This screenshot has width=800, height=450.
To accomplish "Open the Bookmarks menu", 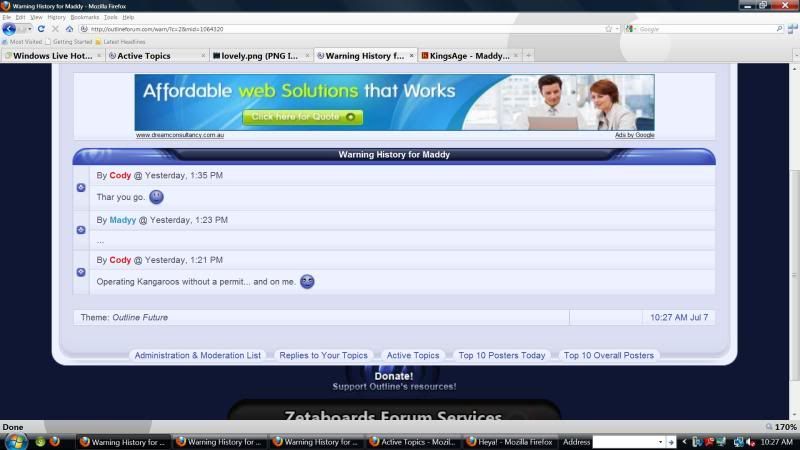I will [84, 17].
